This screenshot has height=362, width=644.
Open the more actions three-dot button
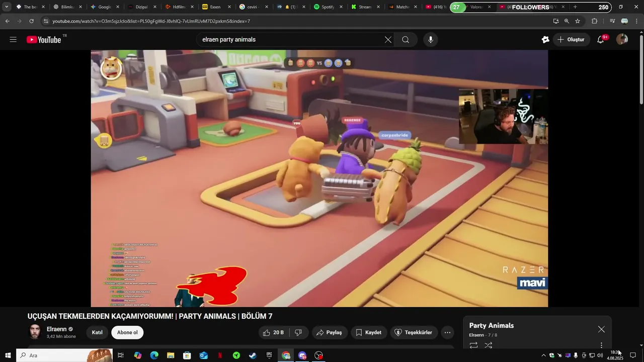(x=447, y=332)
